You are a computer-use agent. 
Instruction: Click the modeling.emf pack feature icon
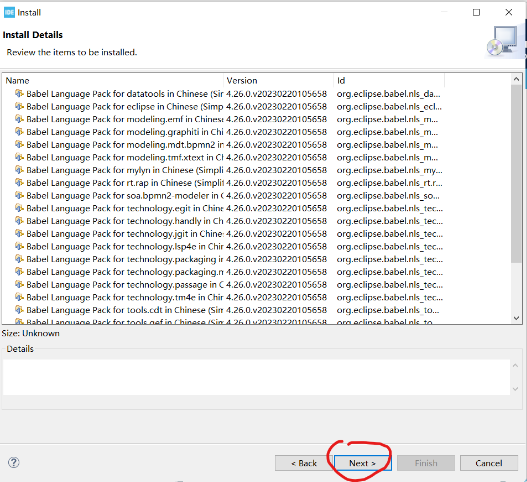coord(19,119)
